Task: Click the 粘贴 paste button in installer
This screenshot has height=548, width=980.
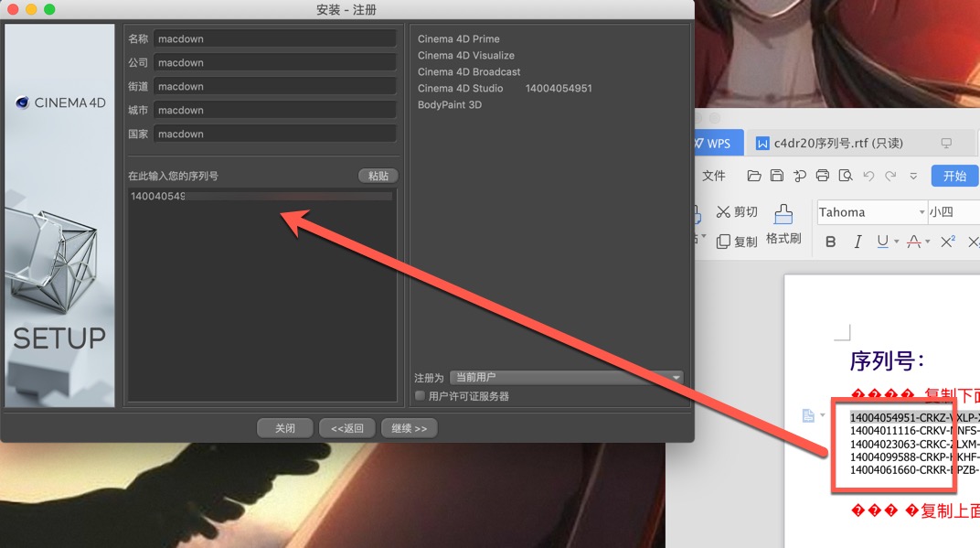Action: click(378, 176)
